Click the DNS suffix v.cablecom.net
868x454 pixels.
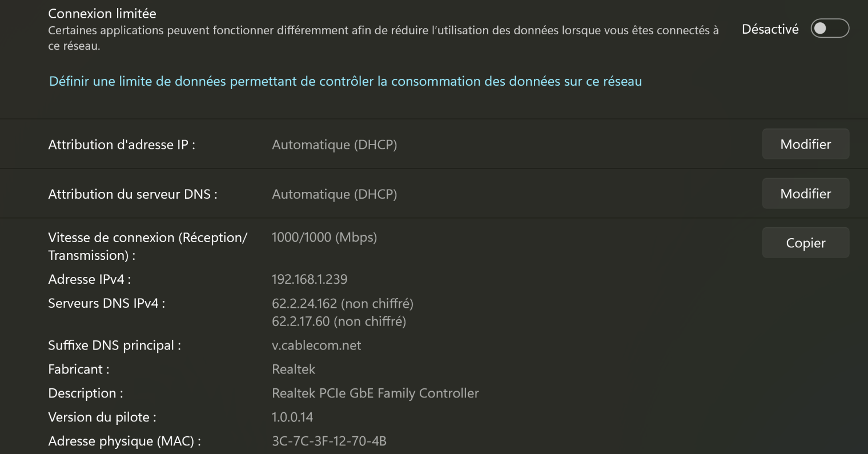point(316,345)
